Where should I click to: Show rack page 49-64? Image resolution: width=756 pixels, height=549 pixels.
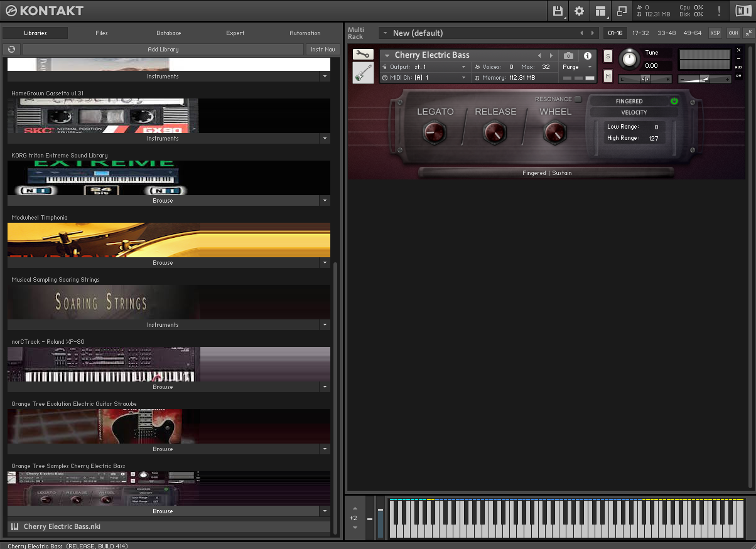pyautogui.click(x=692, y=33)
